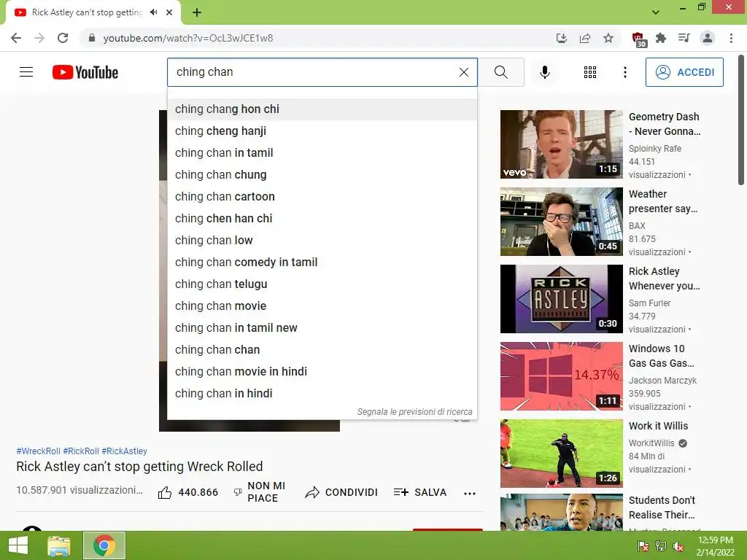Open Chrome's three-dot menu
747x560 pixels.
(731, 38)
